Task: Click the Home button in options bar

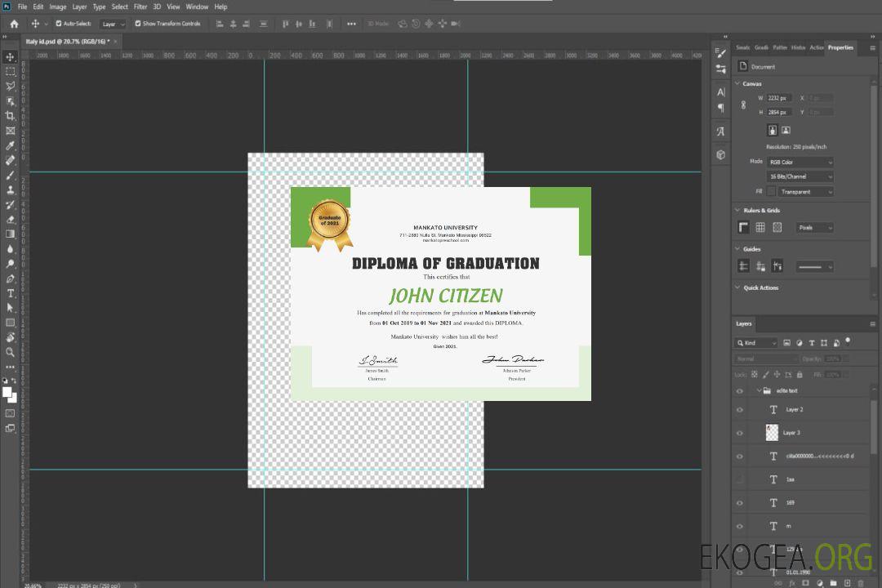Action: click(14, 24)
